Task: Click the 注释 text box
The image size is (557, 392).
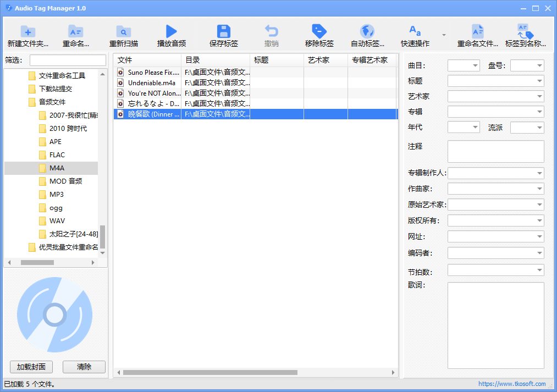Action: [x=495, y=151]
